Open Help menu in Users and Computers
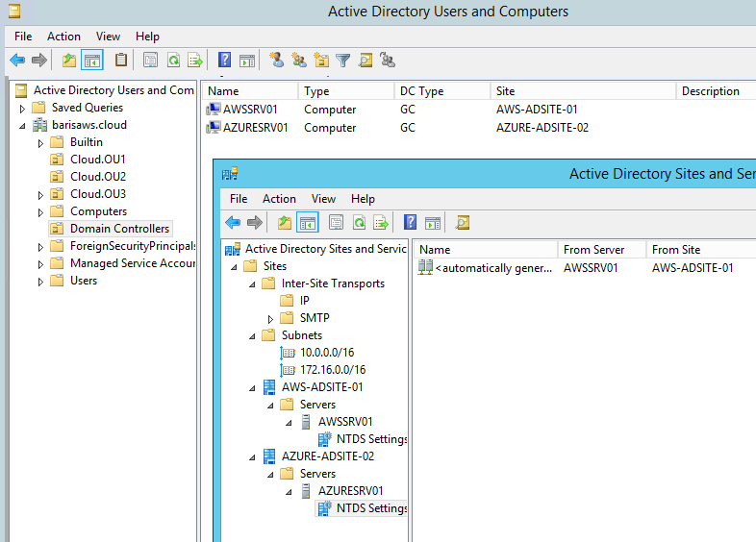756x542 pixels. 147,37
